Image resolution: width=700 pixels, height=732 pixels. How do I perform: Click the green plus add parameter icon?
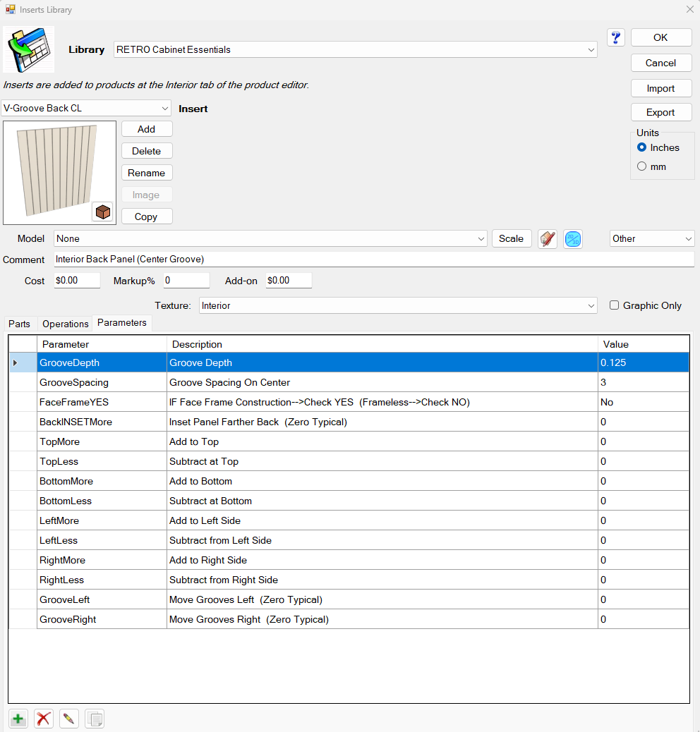[18, 719]
